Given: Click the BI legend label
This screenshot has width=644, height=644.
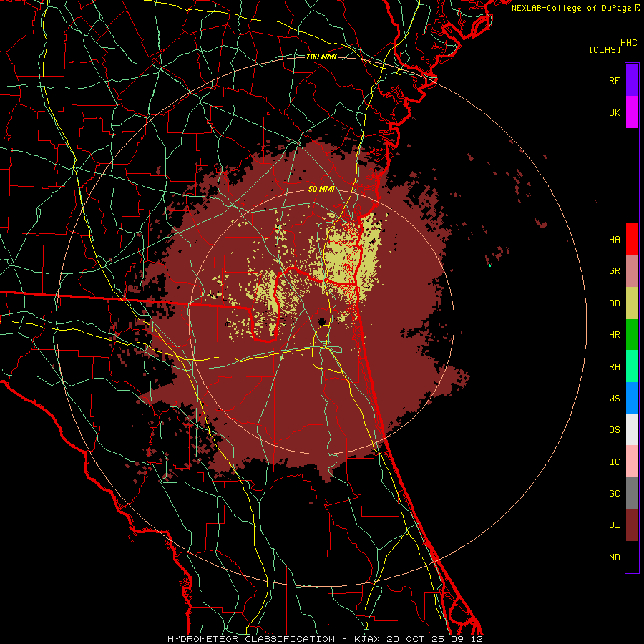Looking at the screenshot, I should pos(615,525).
